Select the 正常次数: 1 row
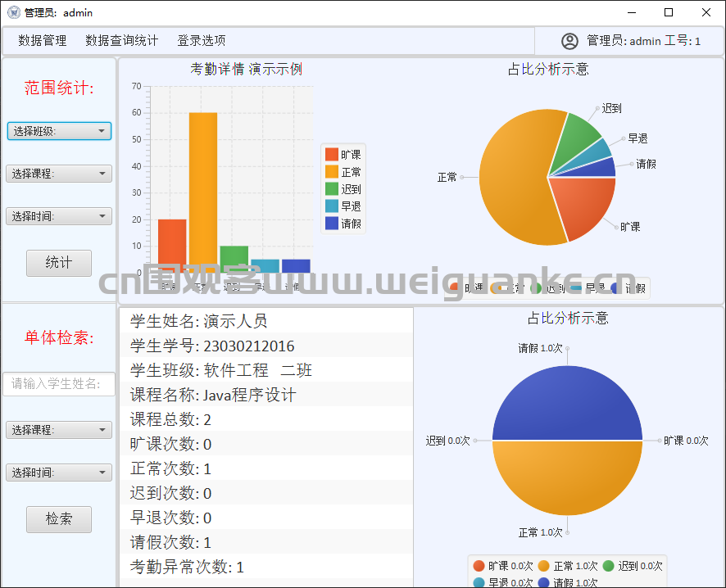The image size is (726, 588). tap(266, 468)
